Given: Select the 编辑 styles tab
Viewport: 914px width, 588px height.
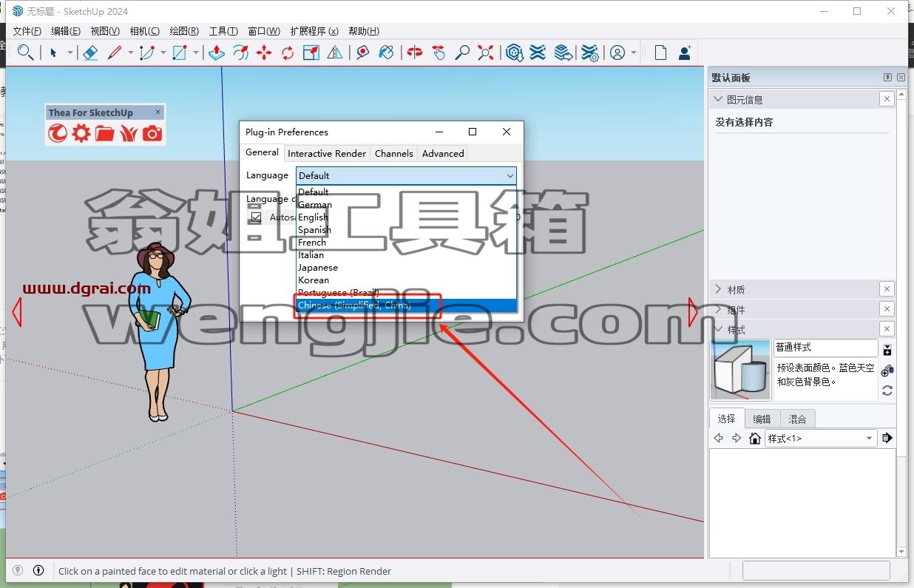Looking at the screenshot, I should 762,419.
